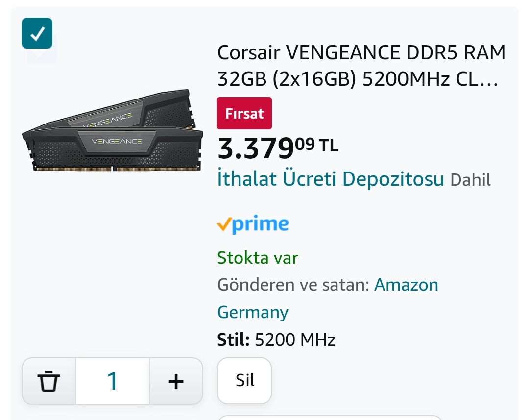Click the red Fırsat deal badge

[244, 113]
